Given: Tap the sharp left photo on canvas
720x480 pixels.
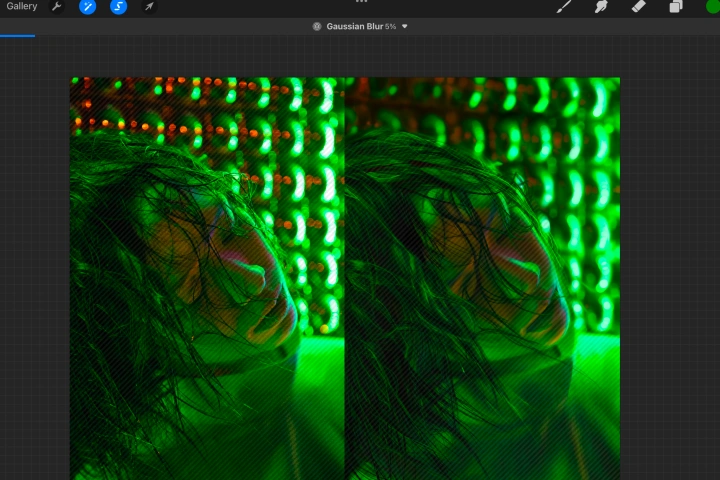Looking at the screenshot, I should click(x=207, y=278).
